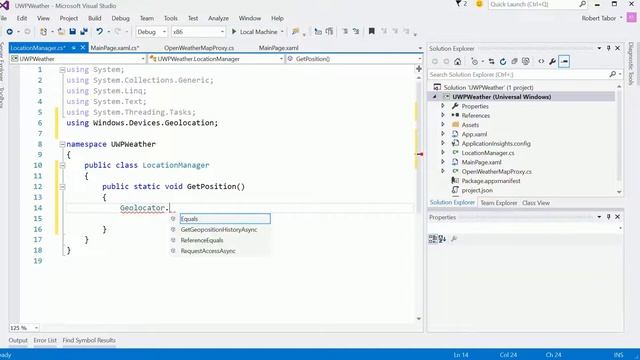Toggle Preview Selected Items in Solution Explorer

coord(564,62)
